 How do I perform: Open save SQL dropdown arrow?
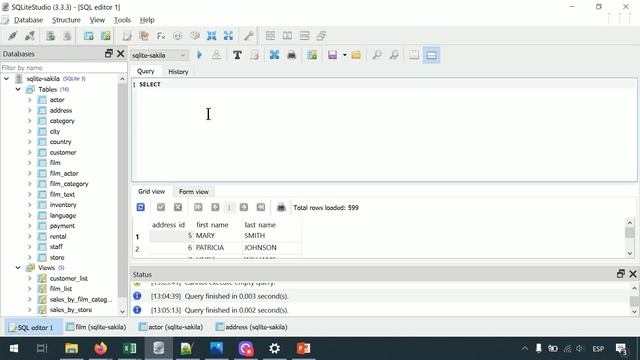coord(344,55)
